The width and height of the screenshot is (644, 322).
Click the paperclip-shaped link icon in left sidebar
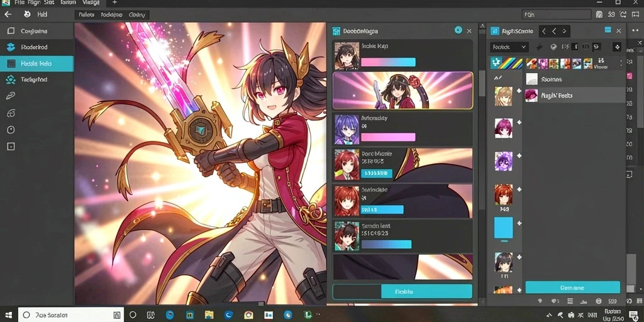(x=11, y=96)
